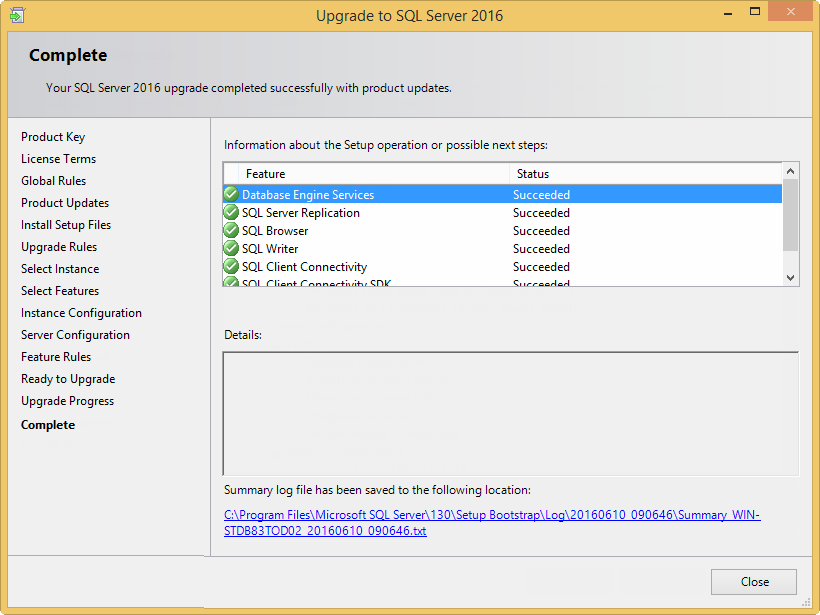The height and width of the screenshot is (615, 820).
Task: Click the Status column header
Action: 645,174
